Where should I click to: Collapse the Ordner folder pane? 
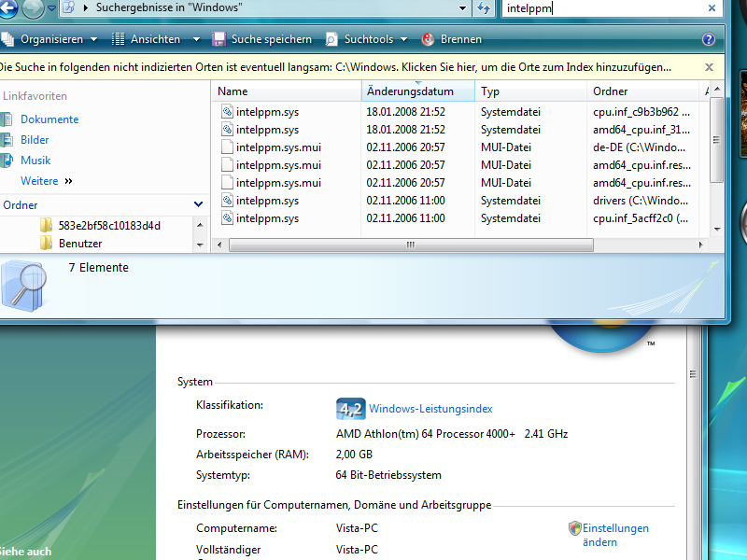[198, 204]
